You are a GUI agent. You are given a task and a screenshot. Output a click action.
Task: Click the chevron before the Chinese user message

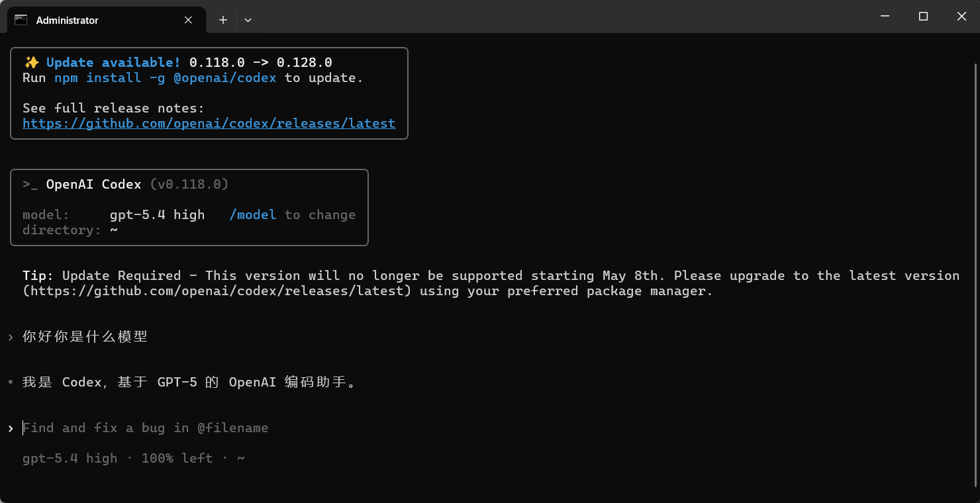(11, 337)
